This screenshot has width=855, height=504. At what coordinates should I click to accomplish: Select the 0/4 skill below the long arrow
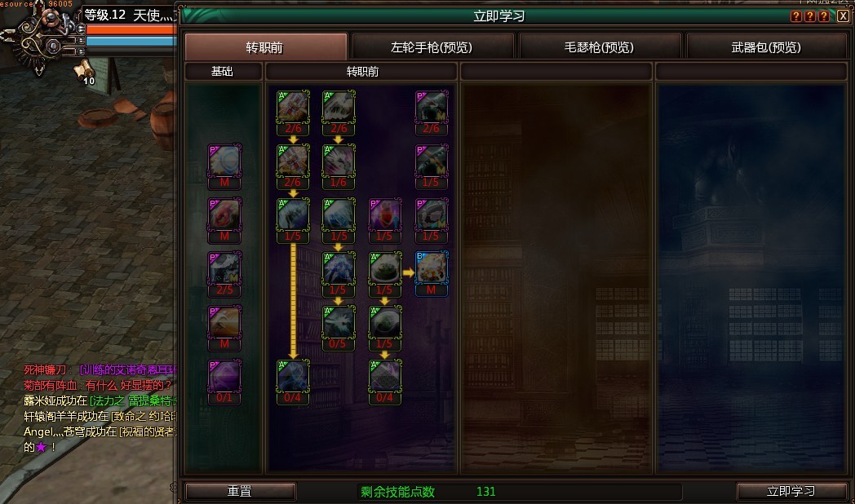[x=293, y=377]
